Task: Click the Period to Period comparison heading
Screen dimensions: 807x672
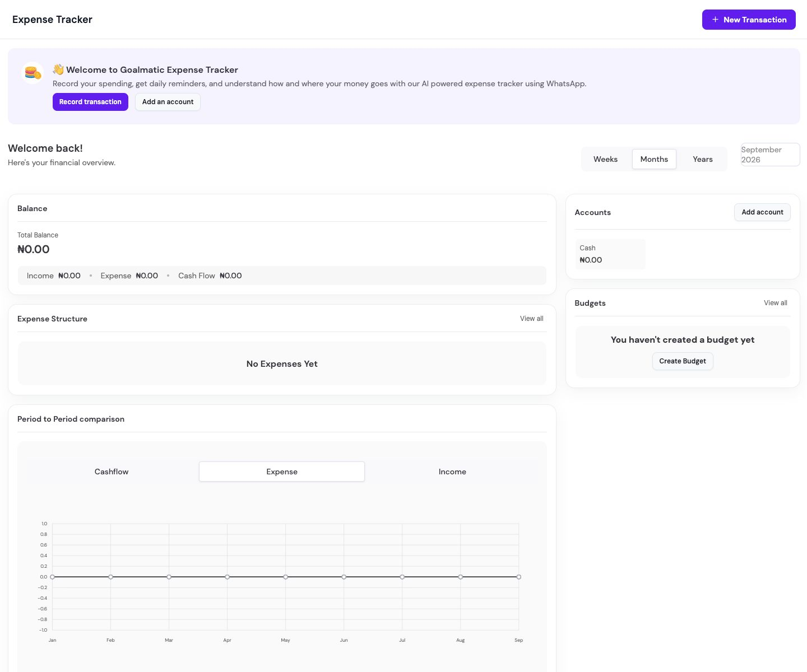Action: pyautogui.click(x=71, y=419)
